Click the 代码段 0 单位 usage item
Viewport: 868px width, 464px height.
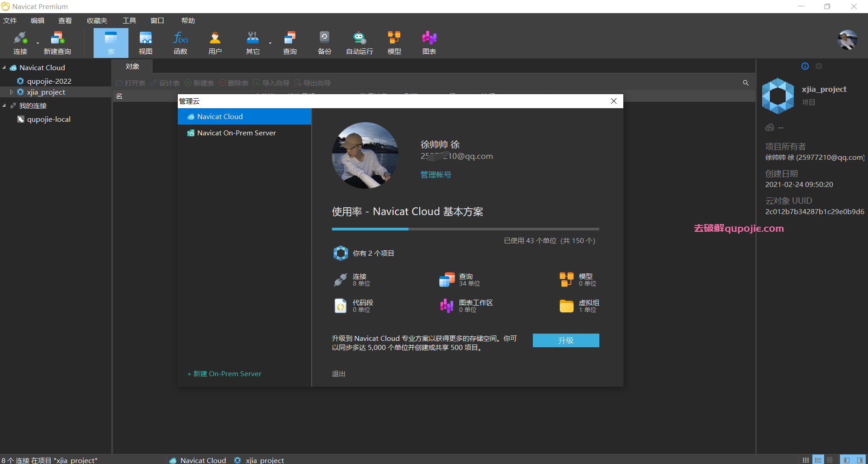353,306
